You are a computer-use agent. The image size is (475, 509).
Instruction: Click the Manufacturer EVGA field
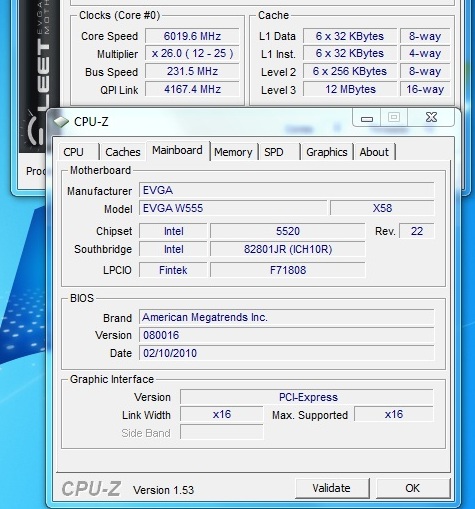pyautogui.click(x=287, y=190)
